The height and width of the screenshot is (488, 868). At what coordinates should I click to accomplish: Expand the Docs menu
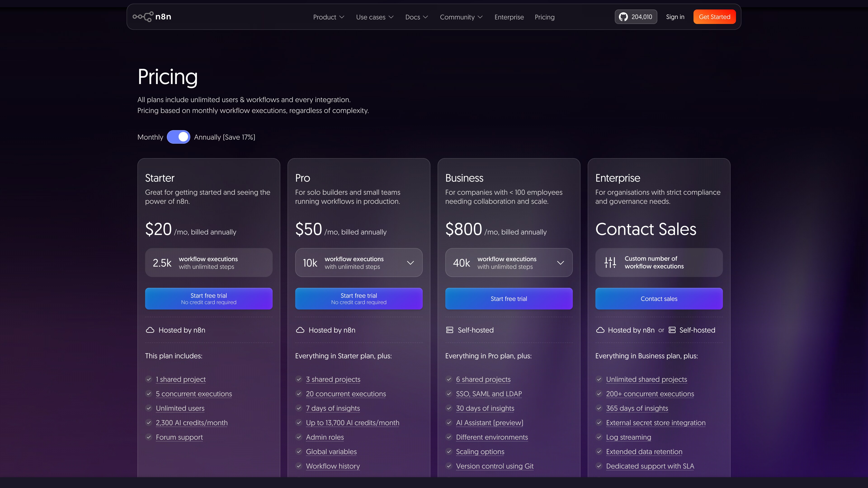416,17
